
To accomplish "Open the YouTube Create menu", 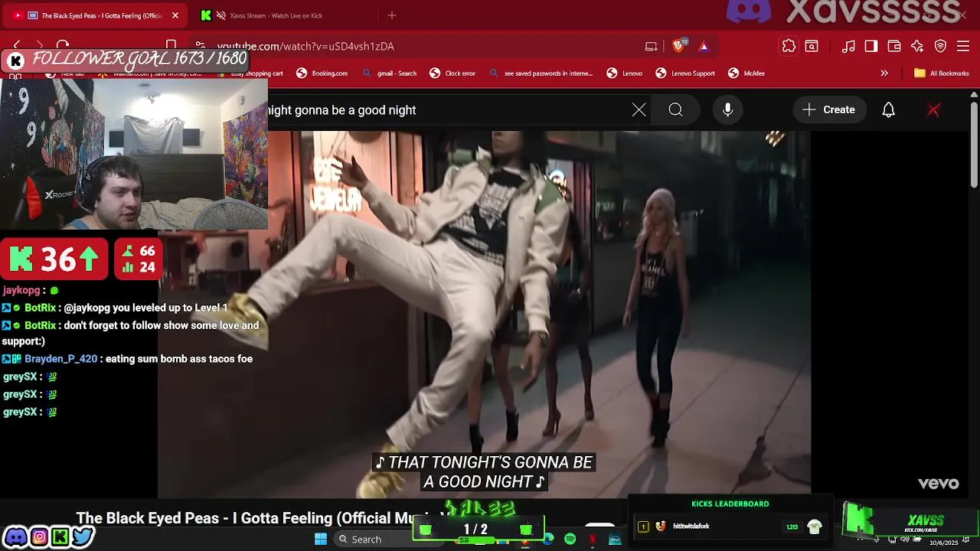I will [828, 110].
